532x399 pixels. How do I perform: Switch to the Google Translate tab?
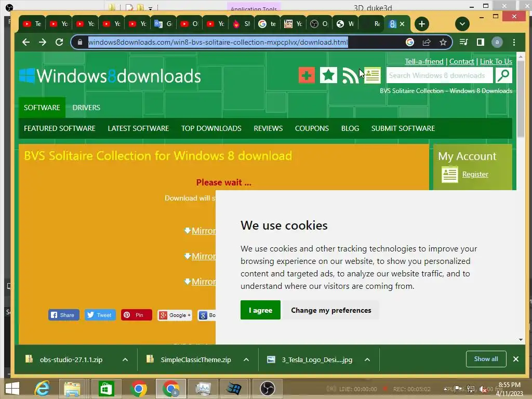click(x=164, y=24)
